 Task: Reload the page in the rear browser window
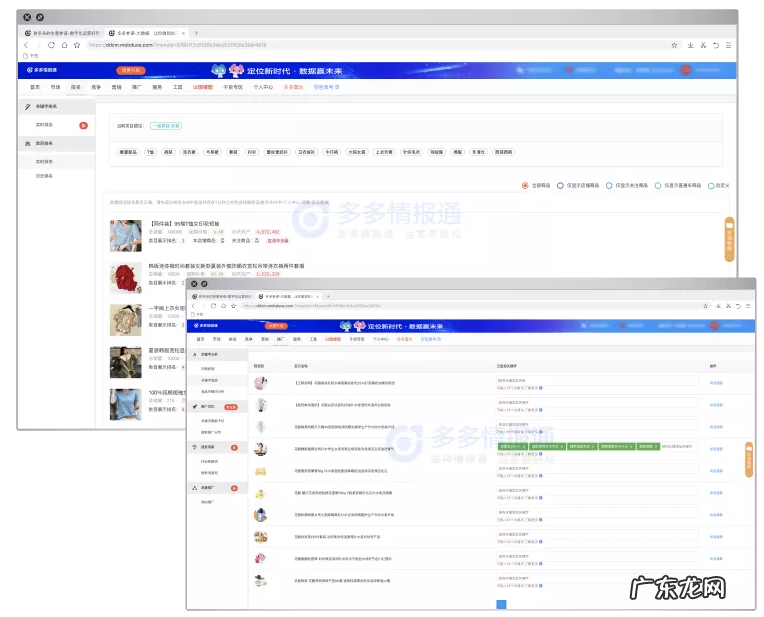[x=51, y=45]
